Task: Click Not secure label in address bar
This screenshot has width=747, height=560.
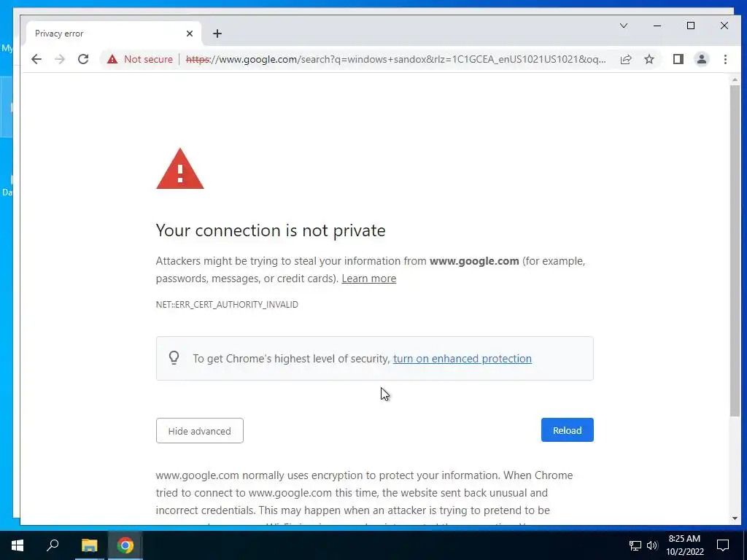Action: click(x=148, y=59)
